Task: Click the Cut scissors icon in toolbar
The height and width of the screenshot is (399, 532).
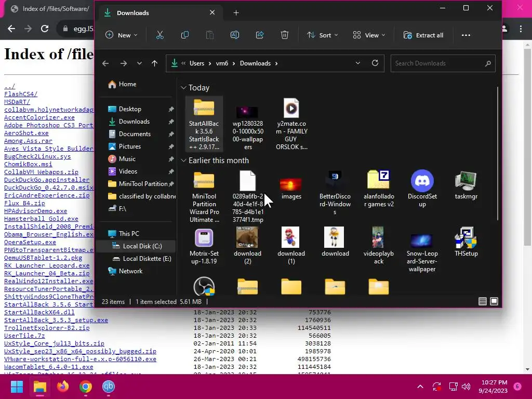Action: coord(160,35)
